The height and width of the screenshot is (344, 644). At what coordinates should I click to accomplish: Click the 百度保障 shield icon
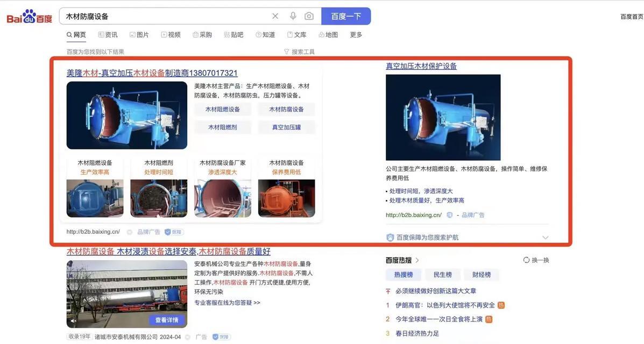390,237
